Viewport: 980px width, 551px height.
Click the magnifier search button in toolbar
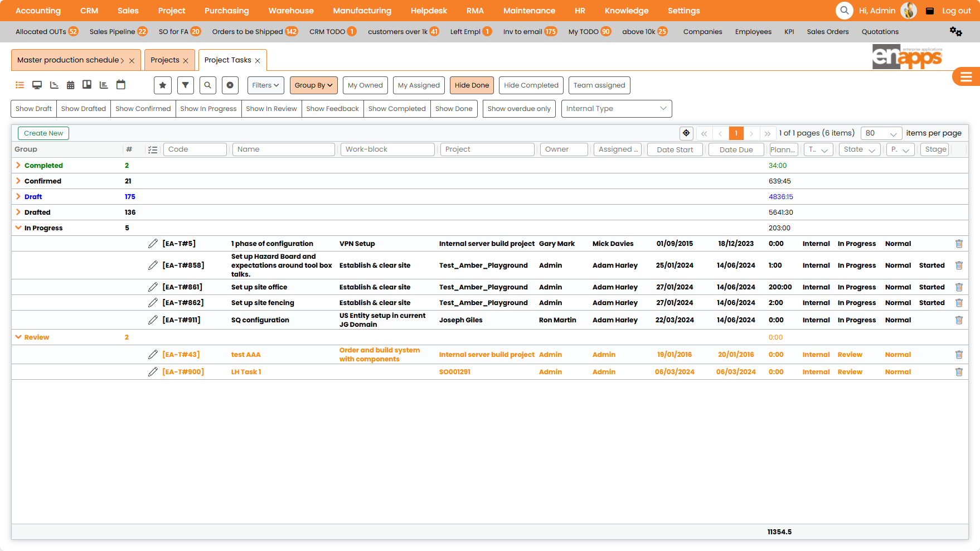(208, 85)
